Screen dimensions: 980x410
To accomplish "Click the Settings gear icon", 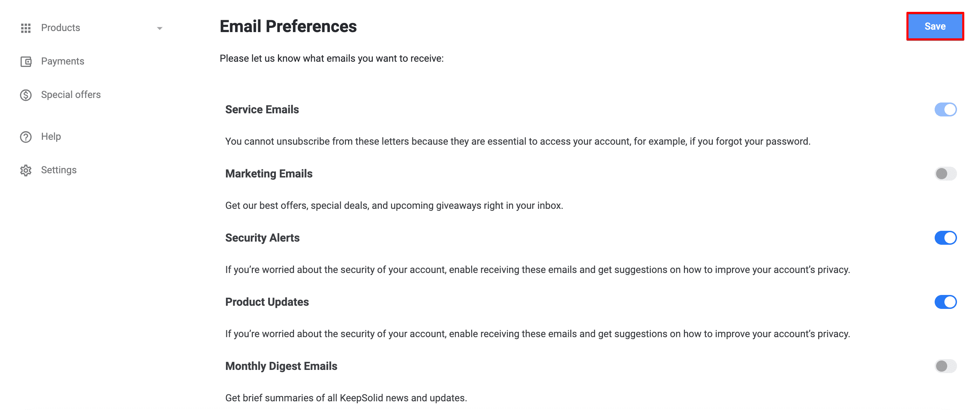I will (25, 170).
